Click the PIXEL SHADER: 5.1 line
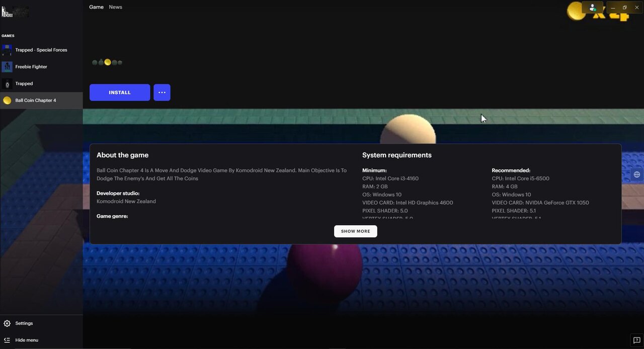 [x=514, y=211]
